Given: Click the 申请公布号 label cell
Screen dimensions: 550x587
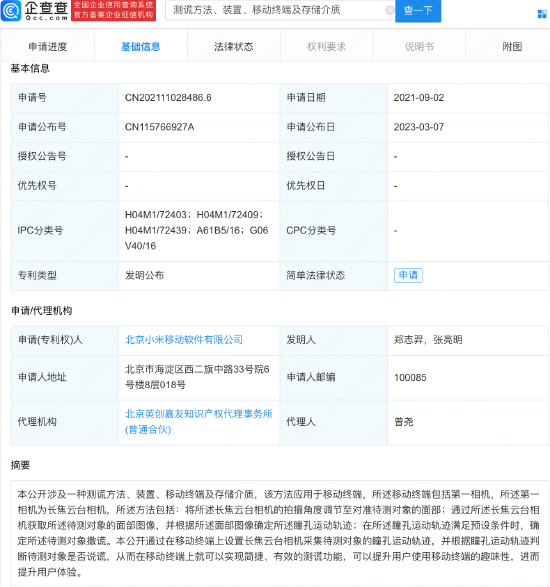Looking at the screenshot, I should tap(65, 127).
